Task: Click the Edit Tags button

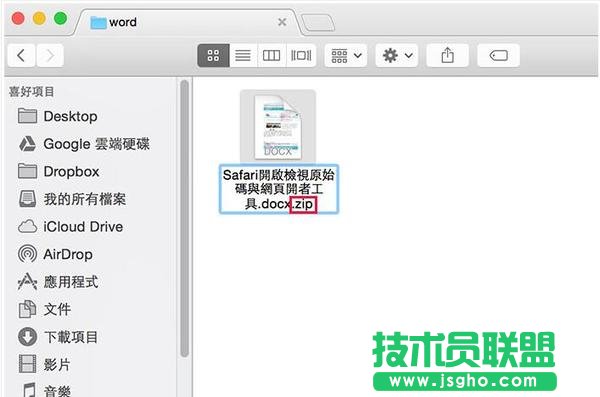Action: coord(498,56)
